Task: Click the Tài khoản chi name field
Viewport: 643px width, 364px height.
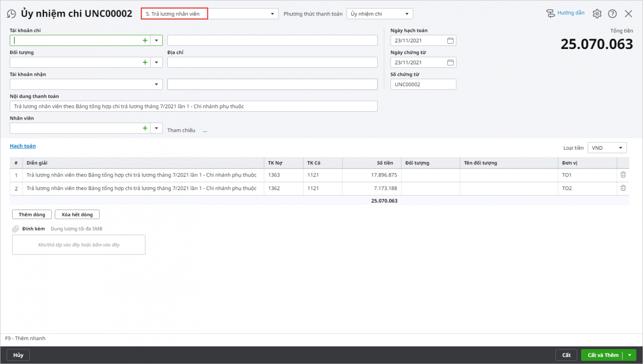Action: click(x=272, y=41)
